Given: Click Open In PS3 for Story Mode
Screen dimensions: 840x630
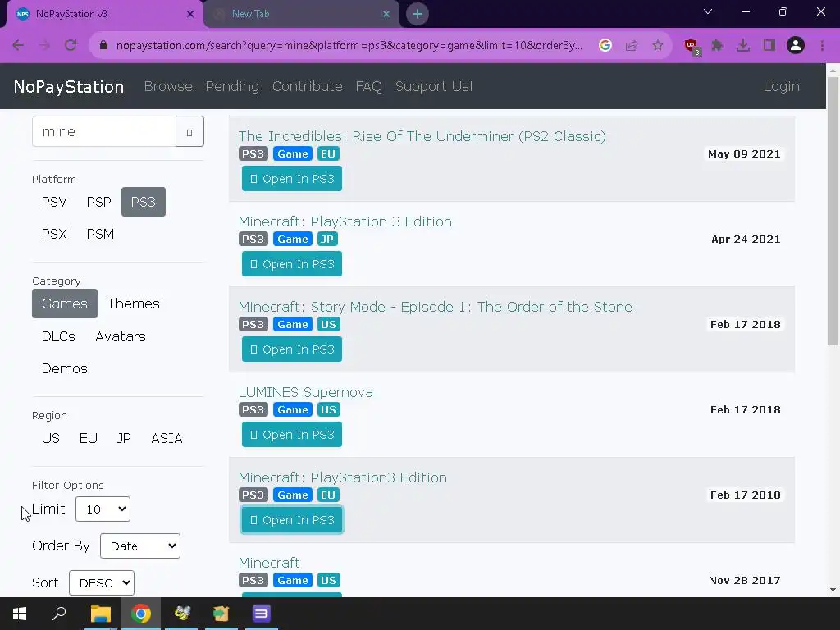Looking at the screenshot, I should coord(292,349).
